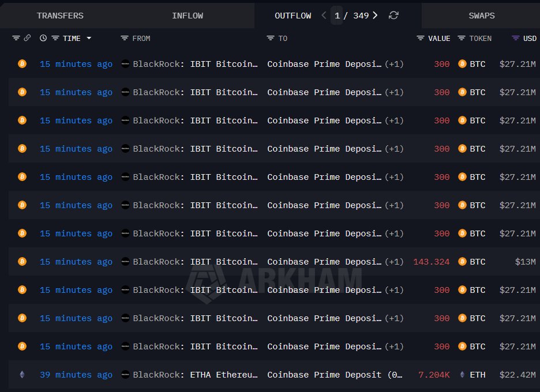Viewport: 540px width, 392px height.
Task: Open the TOKEN column filter
Action: pyautogui.click(x=462, y=38)
